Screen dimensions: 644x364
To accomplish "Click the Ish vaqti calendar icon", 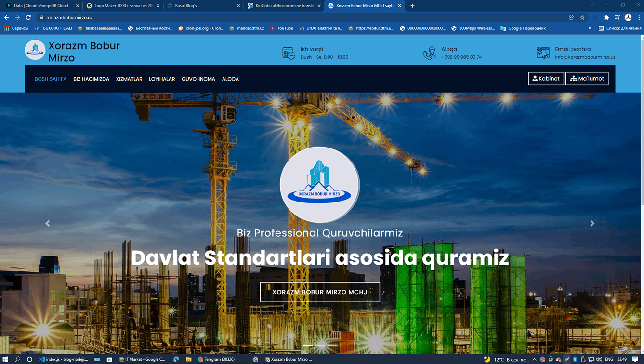I will point(289,53).
